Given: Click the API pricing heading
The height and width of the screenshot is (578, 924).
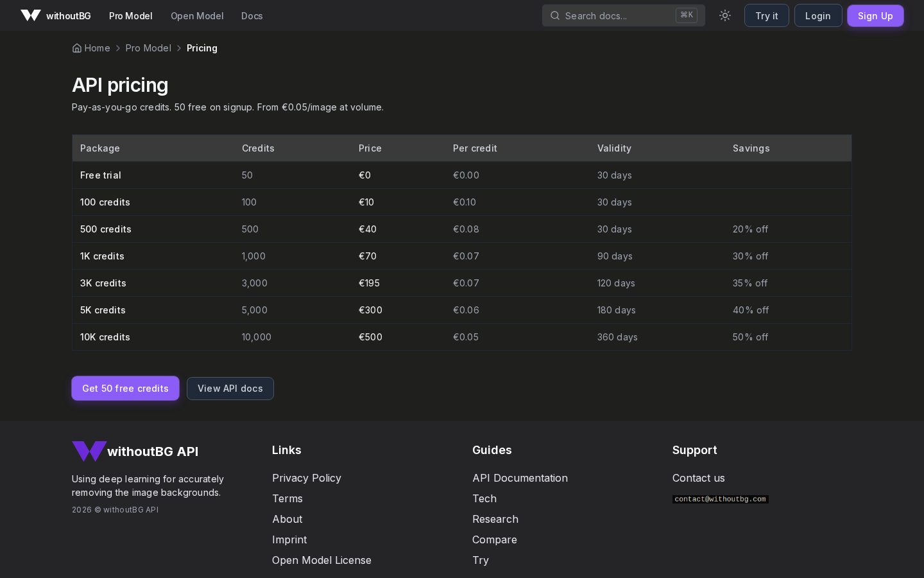Looking at the screenshot, I should (120, 85).
